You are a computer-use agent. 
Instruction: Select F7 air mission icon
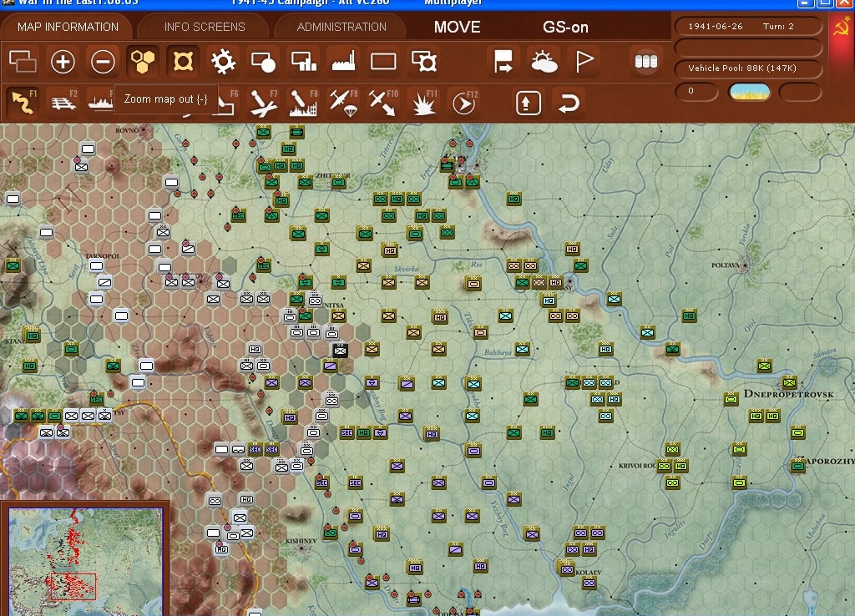pos(263,102)
